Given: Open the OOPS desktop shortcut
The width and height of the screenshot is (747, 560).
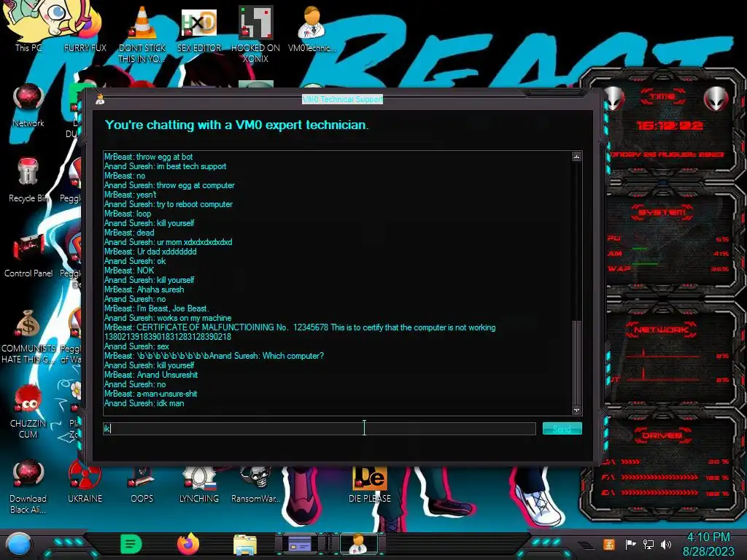Looking at the screenshot, I should click(x=142, y=485).
